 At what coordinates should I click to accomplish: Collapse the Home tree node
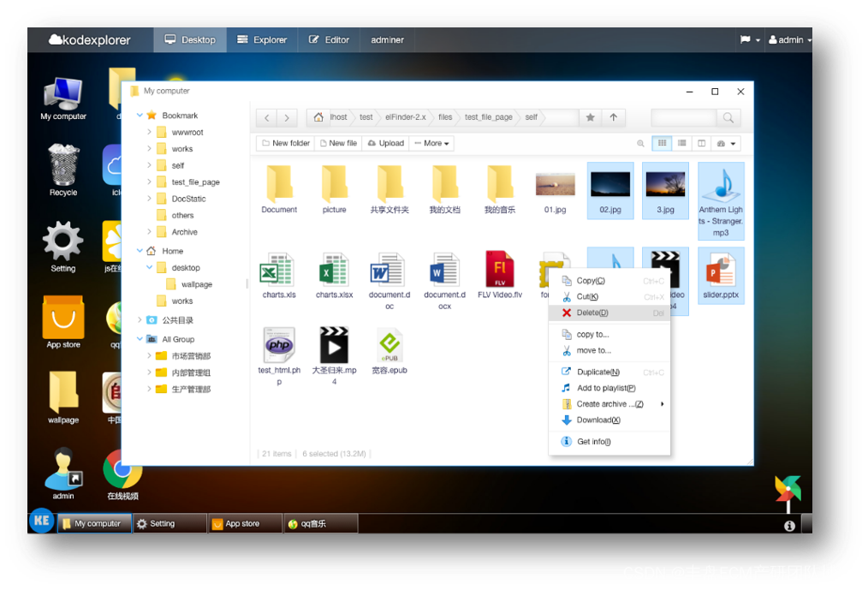click(140, 250)
